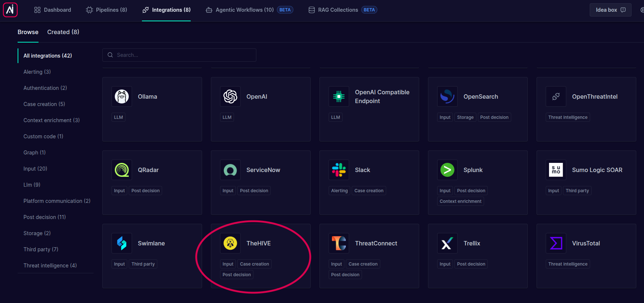This screenshot has width=644, height=303.
Task: Click the VirusTotal card title
Action: 586,243
